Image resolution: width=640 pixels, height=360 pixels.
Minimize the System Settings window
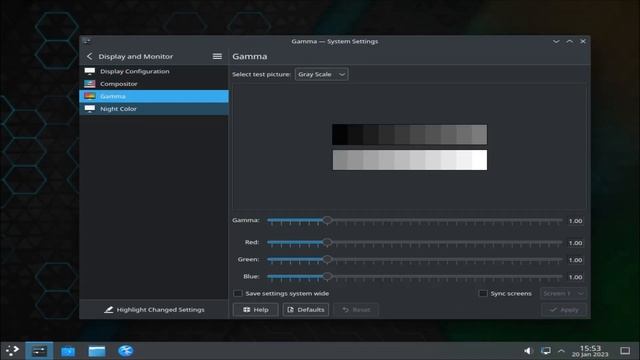556,41
